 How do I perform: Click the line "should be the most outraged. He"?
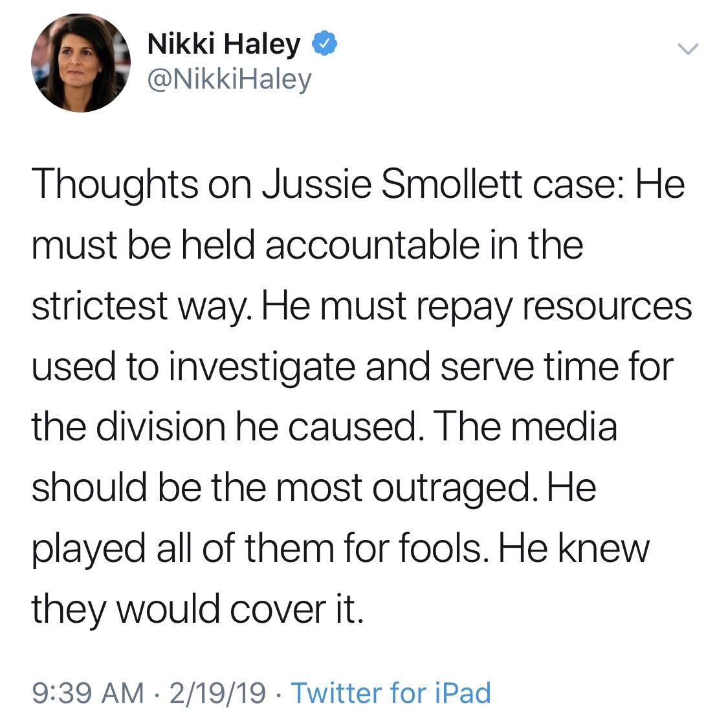pyautogui.click(x=314, y=488)
